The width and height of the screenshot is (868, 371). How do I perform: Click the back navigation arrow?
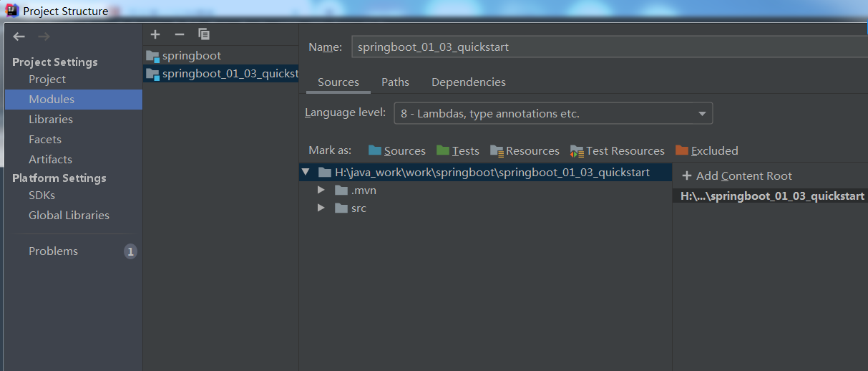pos(19,37)
